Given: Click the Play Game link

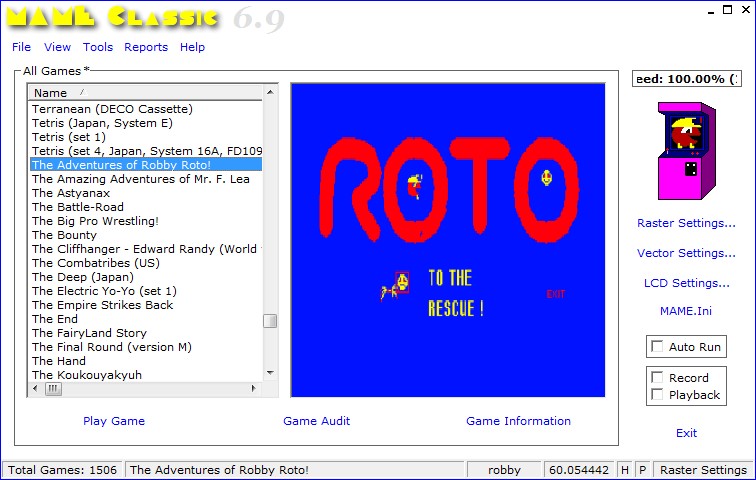Looking at the screenshot, I should click(114, 421).
